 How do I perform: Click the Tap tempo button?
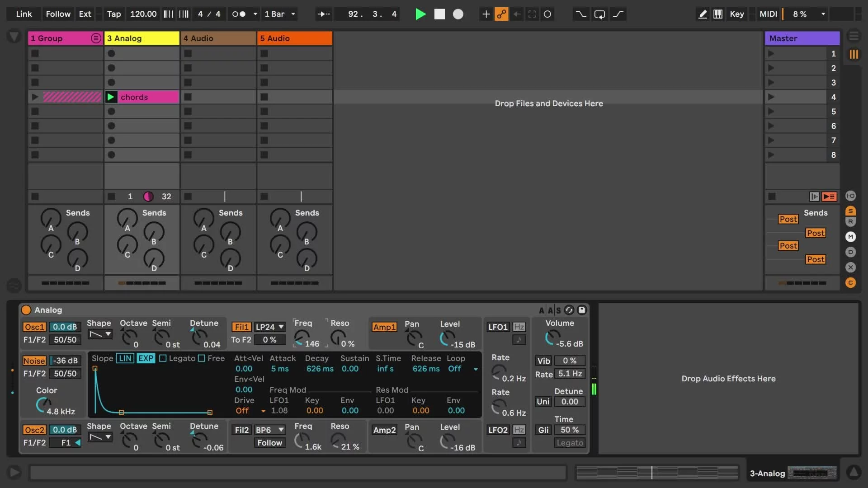click(x=113, y=14)
